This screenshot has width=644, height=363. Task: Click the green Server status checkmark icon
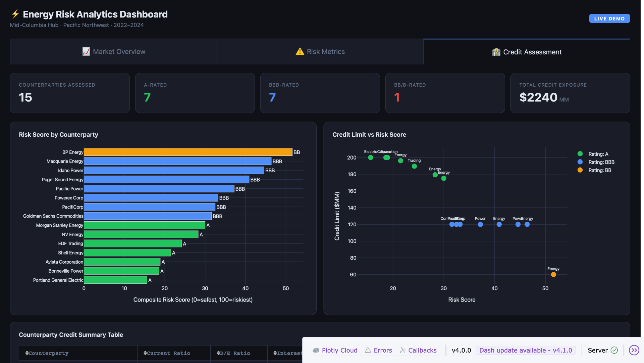(x=614, y=350)
